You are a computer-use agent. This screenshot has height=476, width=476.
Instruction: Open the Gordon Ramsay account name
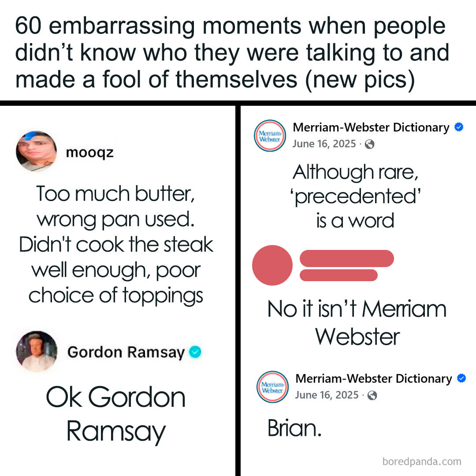tap(126, 353)
